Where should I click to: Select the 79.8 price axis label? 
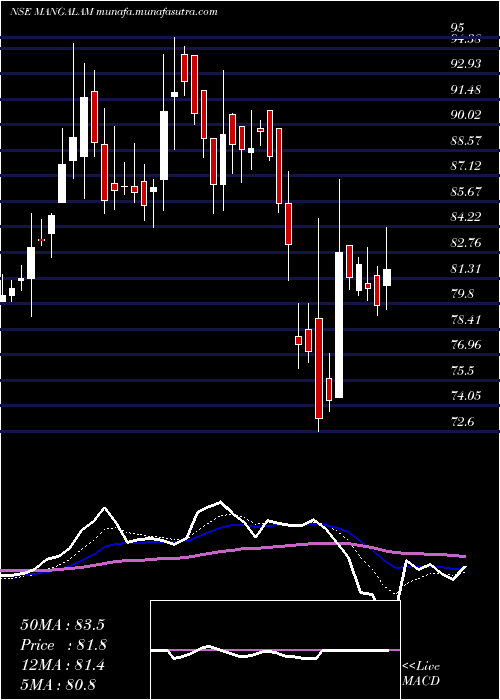pyautogui.click(x=462, y=294)
